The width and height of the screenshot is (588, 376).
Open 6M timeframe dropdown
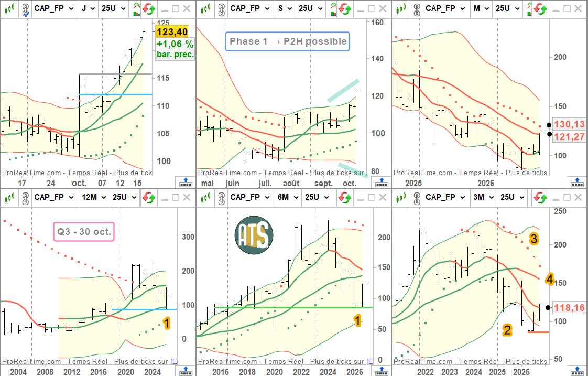pos(288,197)
